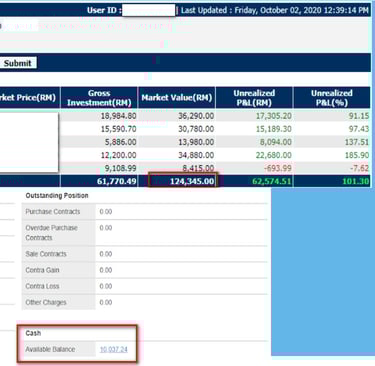The height and width of the screenshot is (366, 375).
Task: Select the Sale Contracts row
Action: click(x=145, y=254)
